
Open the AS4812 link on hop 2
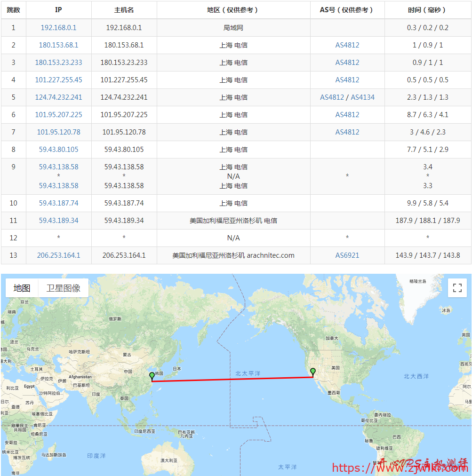tap(347, 45)
